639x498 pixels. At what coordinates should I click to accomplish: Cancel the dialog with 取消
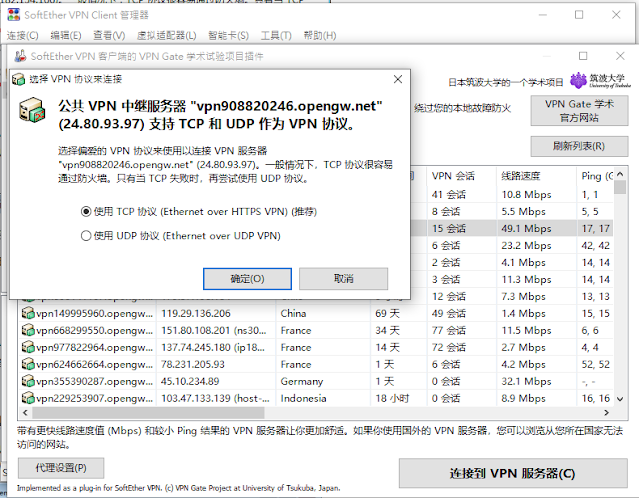click(344, 279)
